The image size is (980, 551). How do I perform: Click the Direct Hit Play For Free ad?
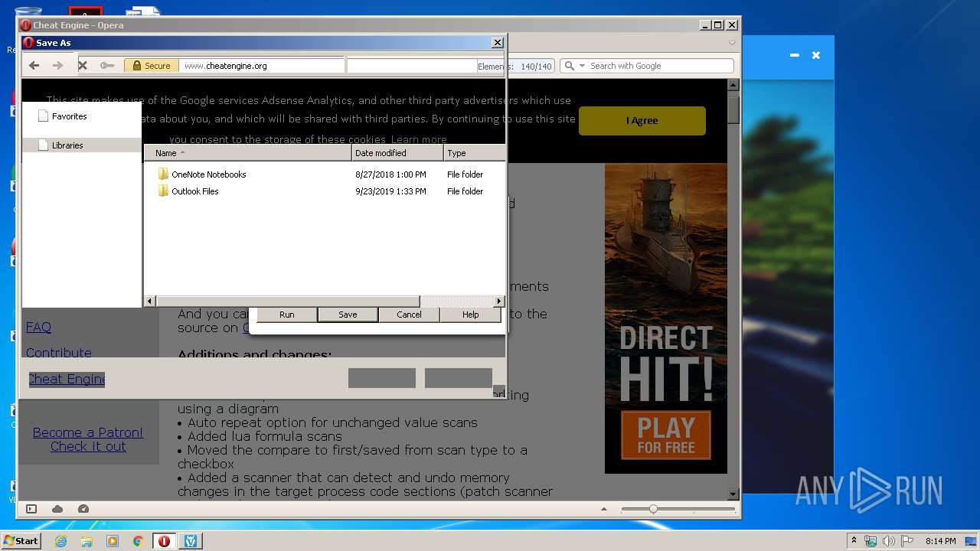coord(665,318)
